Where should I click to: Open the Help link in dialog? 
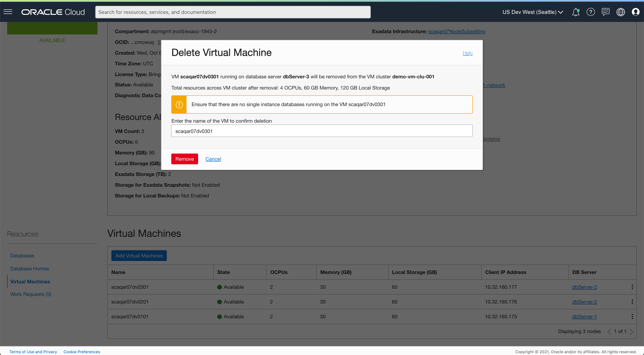pos(467,53)
